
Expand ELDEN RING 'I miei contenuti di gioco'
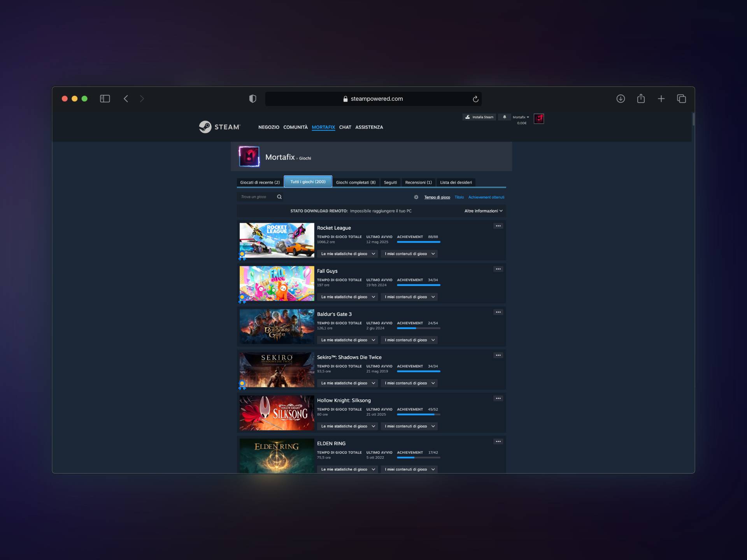[409, 470]
